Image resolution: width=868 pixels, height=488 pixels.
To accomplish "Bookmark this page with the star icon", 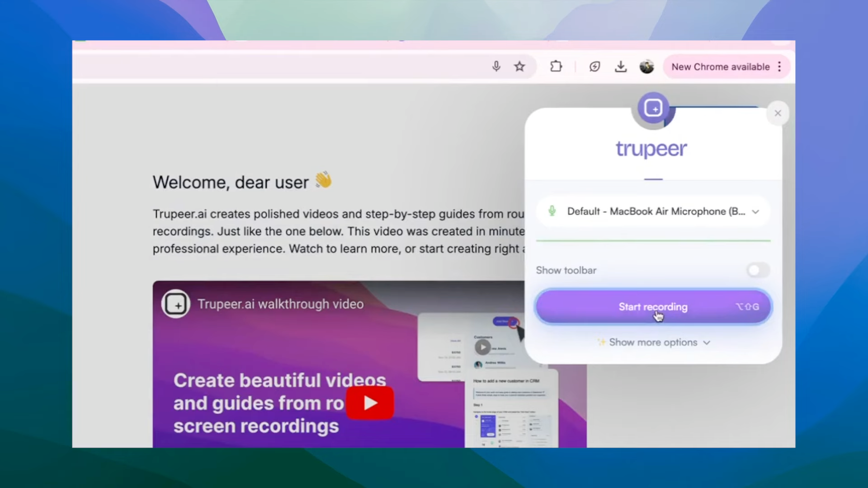I will (519, 66).
